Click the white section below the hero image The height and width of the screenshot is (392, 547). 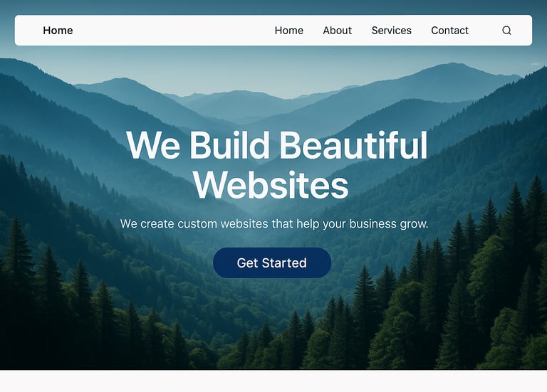273,381
